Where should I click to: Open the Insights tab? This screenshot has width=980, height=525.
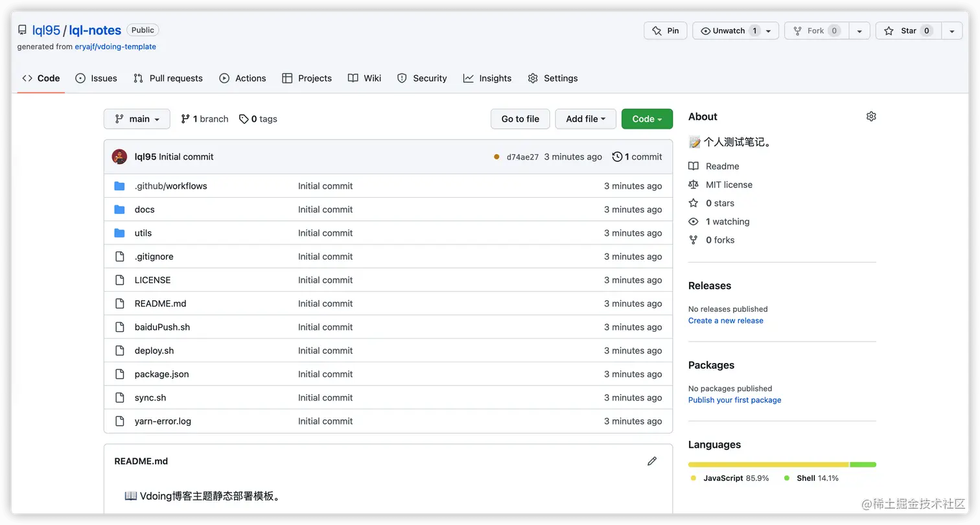(x=487, y=78)
